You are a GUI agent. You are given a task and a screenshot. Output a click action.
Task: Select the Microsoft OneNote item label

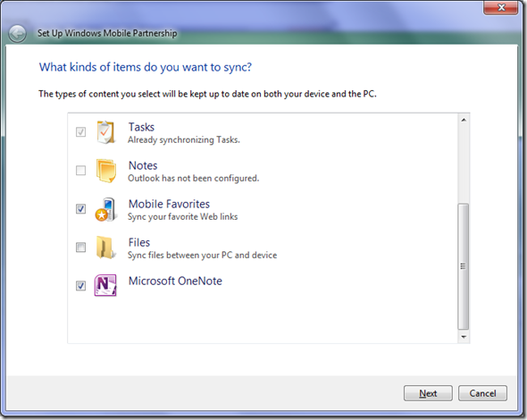(175, 281)
